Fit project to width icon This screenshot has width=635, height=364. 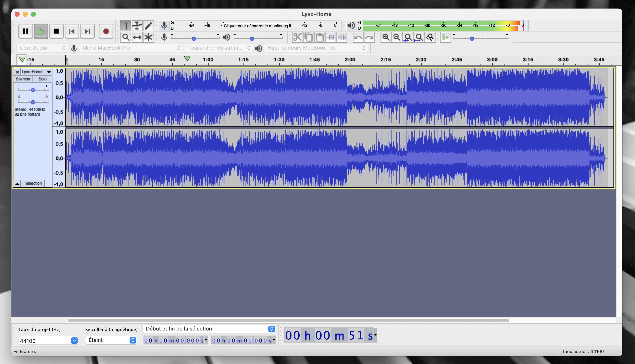[x=419, y=37]
